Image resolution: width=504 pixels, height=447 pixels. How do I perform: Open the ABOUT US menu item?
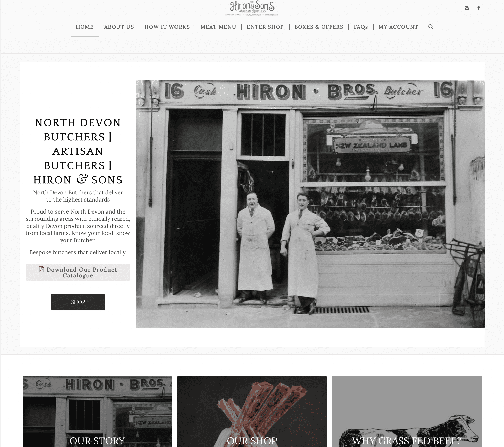tap(119, 27)
